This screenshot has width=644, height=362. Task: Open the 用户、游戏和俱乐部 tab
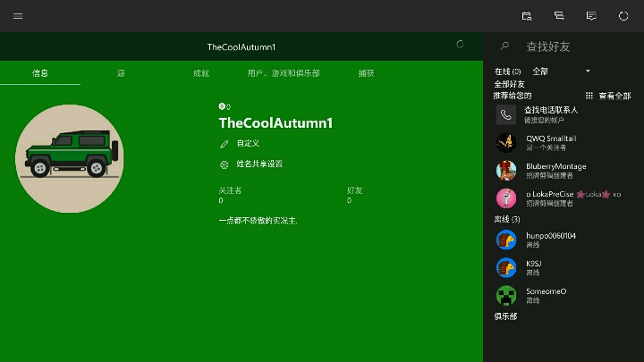coord(284,73)
